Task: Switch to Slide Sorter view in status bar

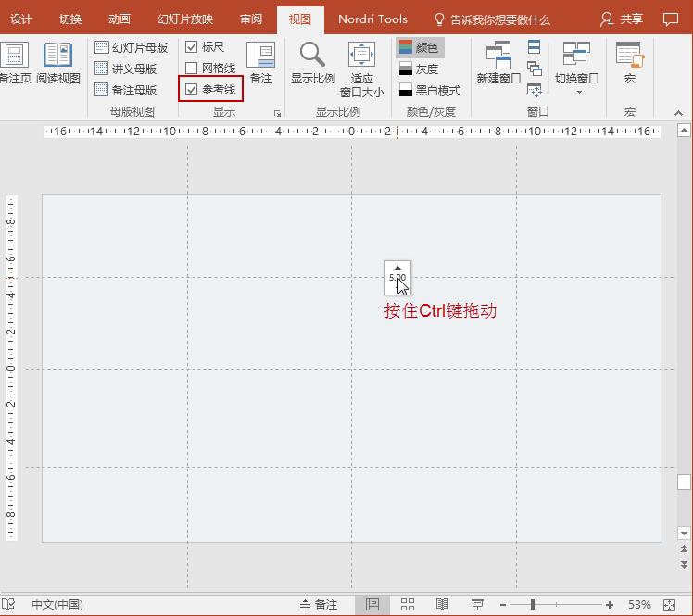Action: pyautogui.click(x=408, y=604)
